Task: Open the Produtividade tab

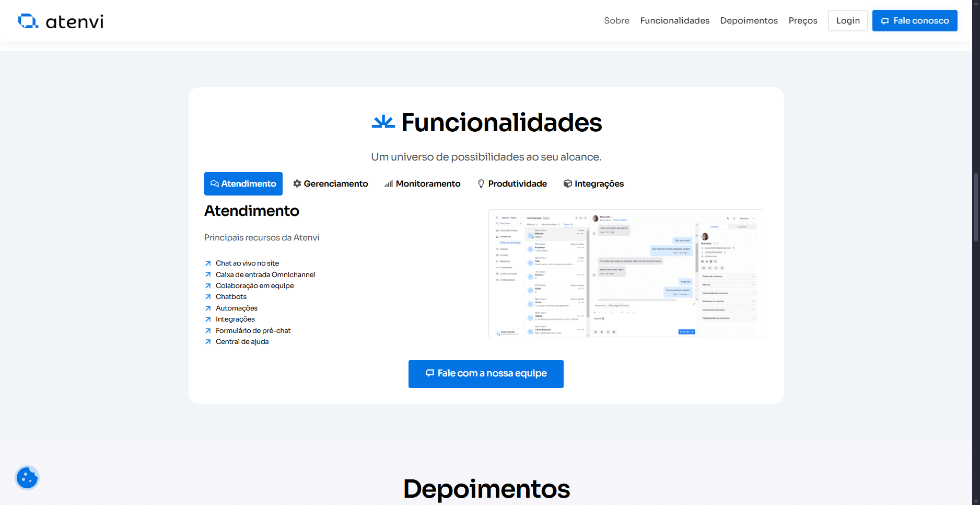Action: (512, 183)
